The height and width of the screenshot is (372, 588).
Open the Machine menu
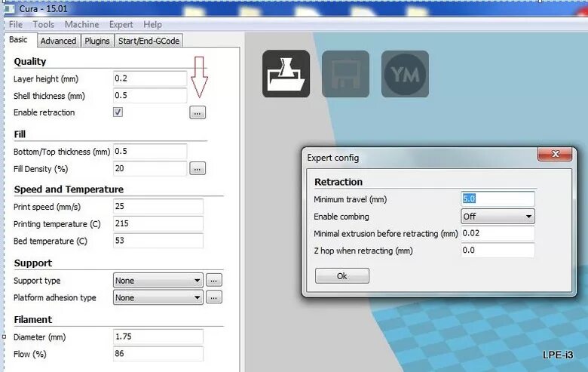(x=81, y=25)
